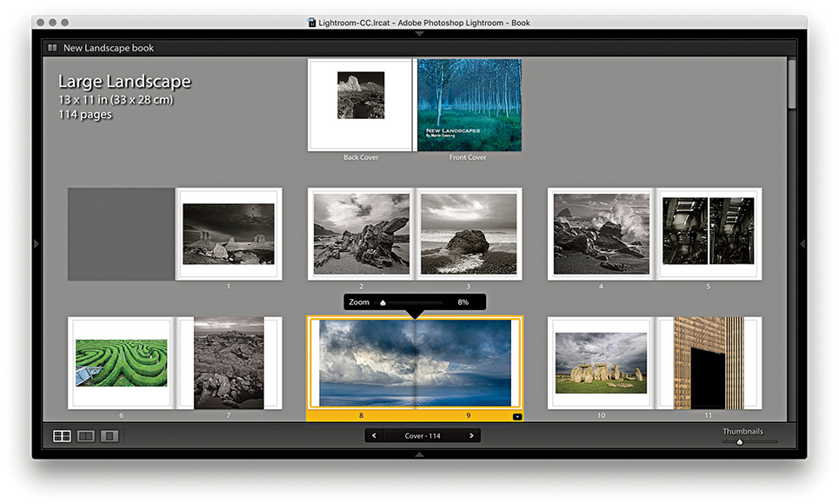This screenshot has height=504, width=839.
Task: Go to next page arrow
Action: tap(471, 435)
